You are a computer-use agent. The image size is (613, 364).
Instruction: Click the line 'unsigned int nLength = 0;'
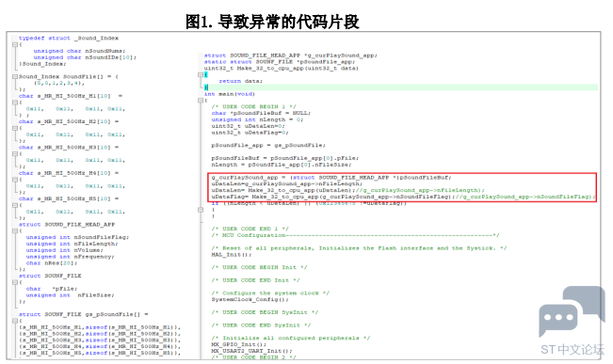258,119
